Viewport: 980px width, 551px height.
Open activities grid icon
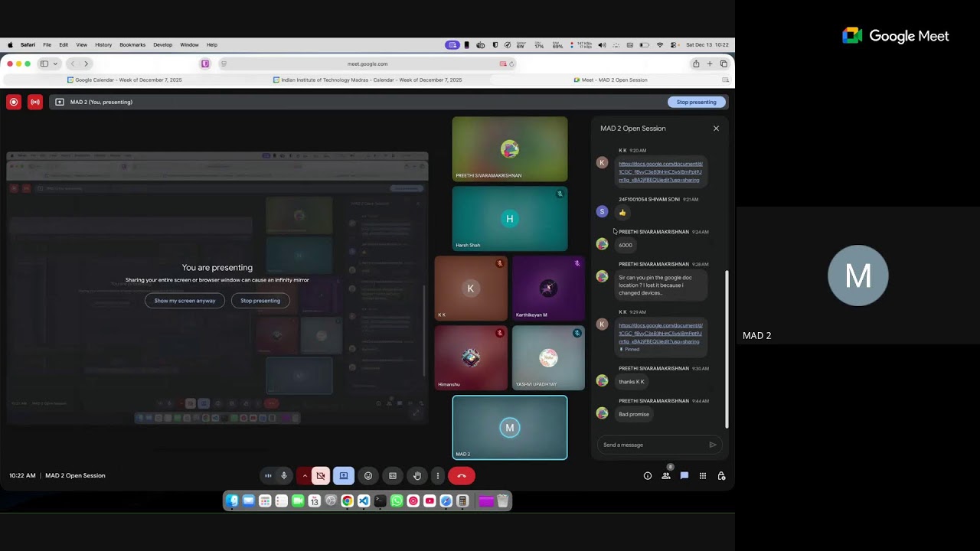pyautogui.click(x=703, y=476)
